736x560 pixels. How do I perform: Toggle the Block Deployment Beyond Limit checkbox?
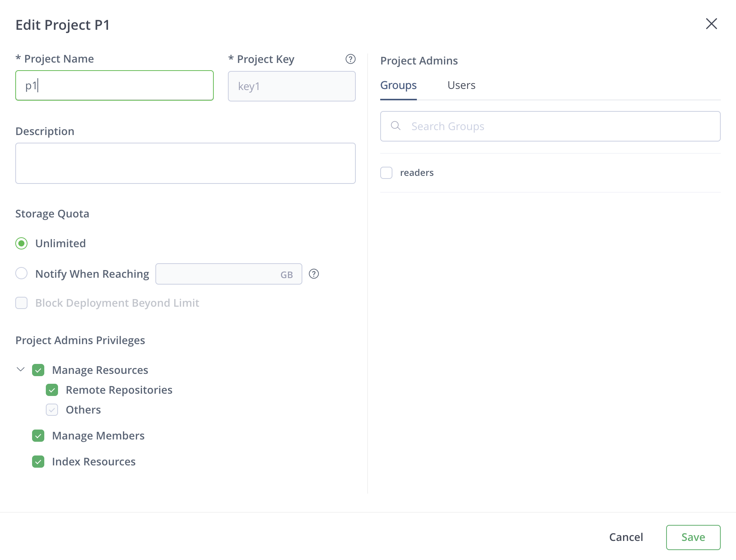[21, 303]
